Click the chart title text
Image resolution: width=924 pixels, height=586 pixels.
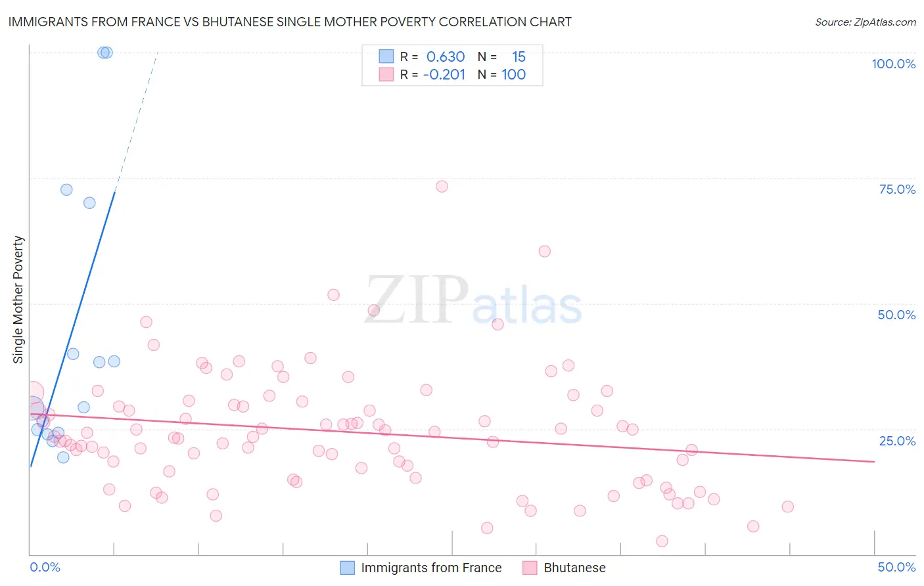coord(290,22)
